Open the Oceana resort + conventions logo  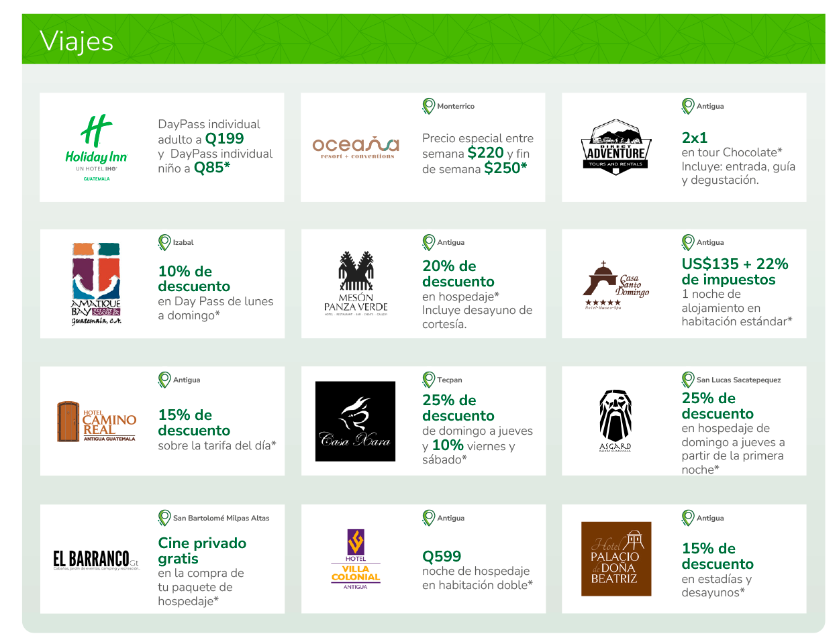coord(356,148)
